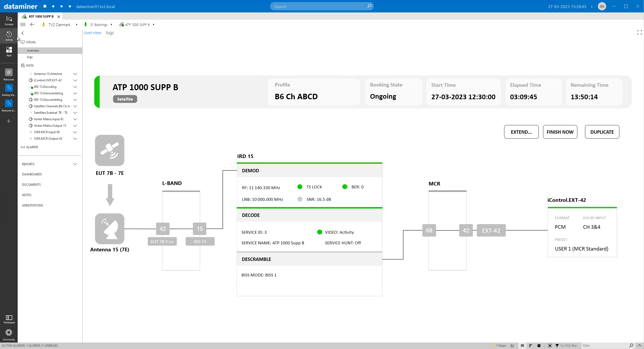Click L-BAND input node 42

[163, 229]
